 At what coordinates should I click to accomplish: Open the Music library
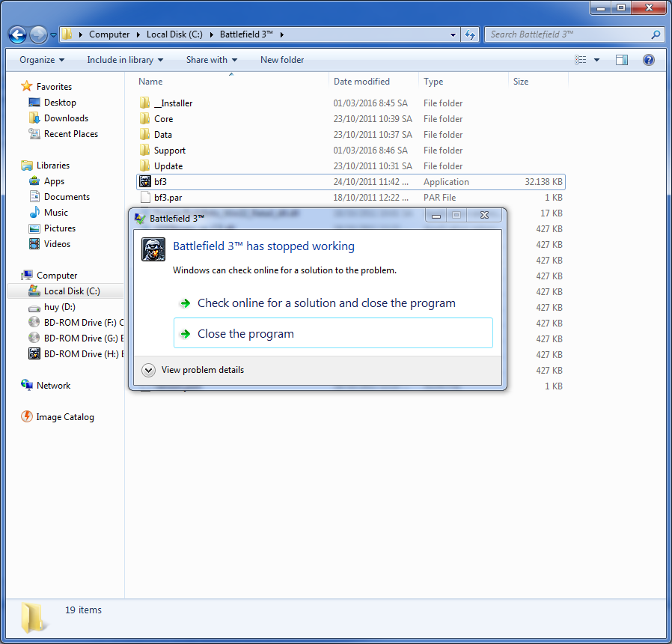(x=55, y=213)
